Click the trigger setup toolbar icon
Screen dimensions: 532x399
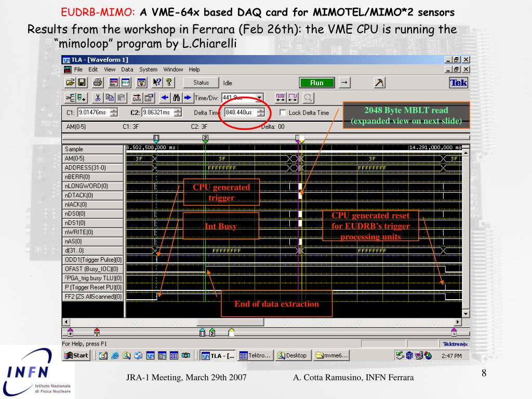pos(141,83)
